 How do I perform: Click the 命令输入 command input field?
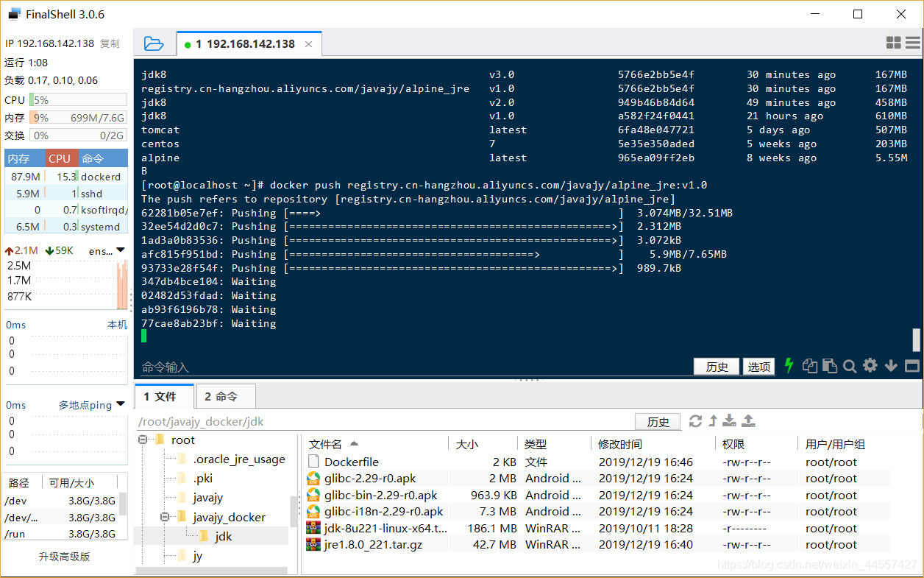point(416,367)
